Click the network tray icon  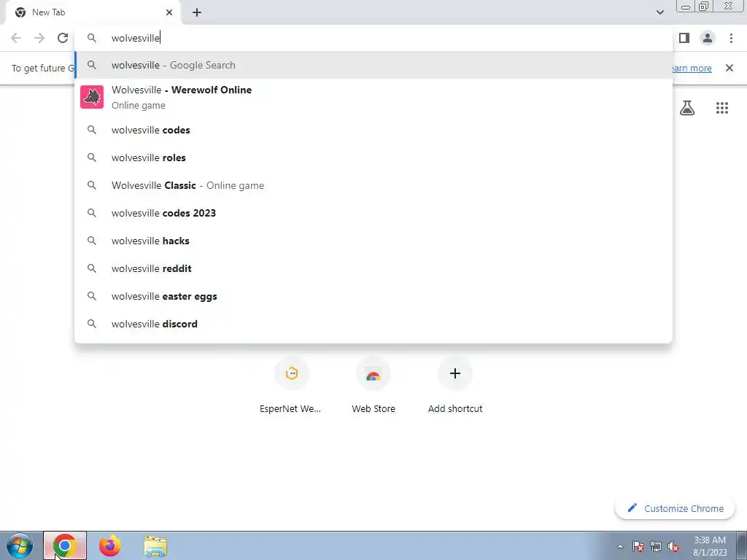[656, 546]
